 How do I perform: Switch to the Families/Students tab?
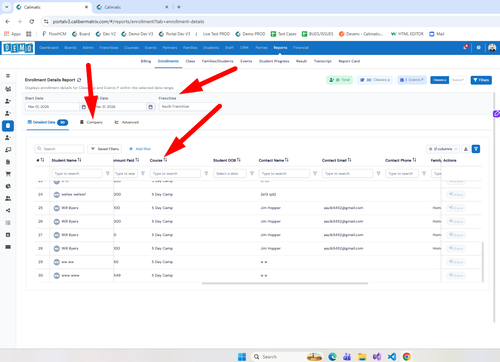tap(217, 61)
